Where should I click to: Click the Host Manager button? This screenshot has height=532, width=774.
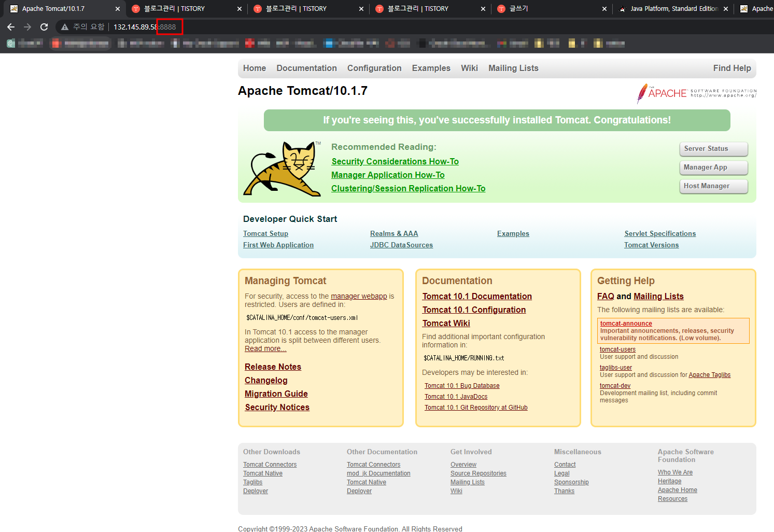[713, 186]
